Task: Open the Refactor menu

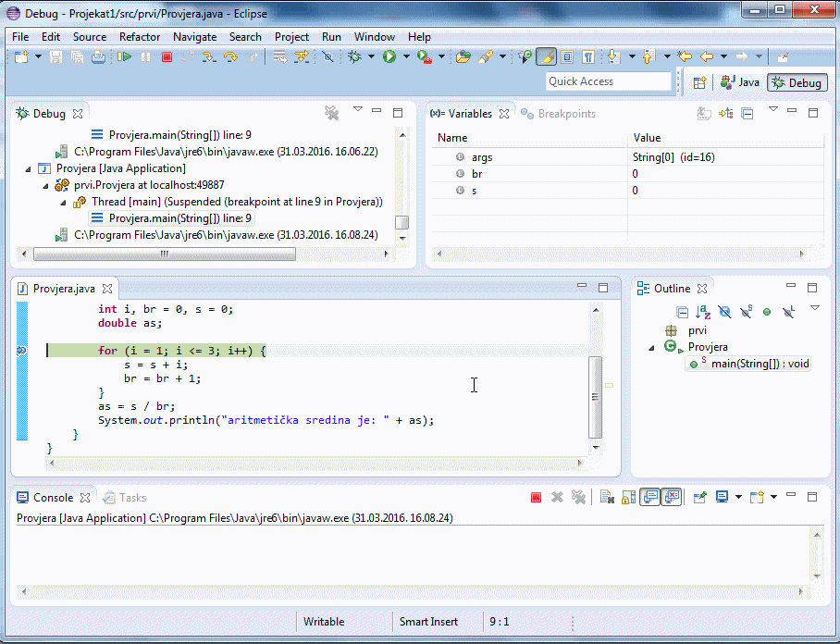Action: click(140, 37)
